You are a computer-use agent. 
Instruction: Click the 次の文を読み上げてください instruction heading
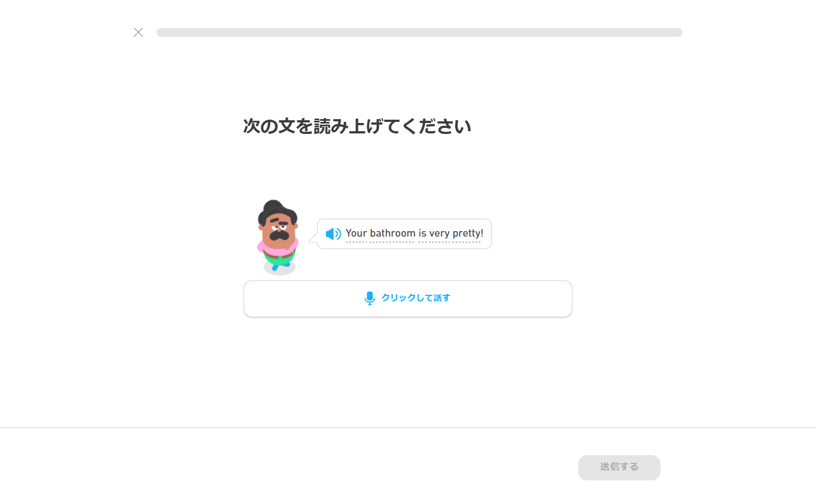tap(357, 126)
